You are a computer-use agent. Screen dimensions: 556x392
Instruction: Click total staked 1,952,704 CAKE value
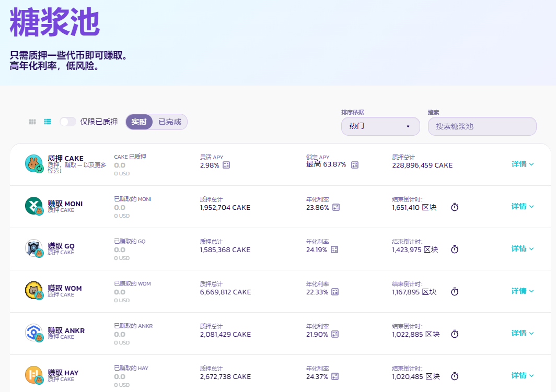pos(225,208)
